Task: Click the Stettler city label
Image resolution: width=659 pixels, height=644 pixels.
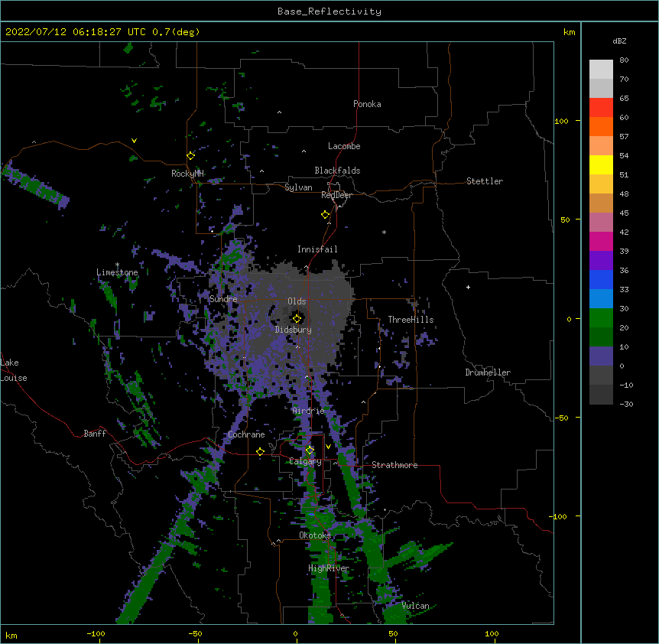Action: pos(485,181)
